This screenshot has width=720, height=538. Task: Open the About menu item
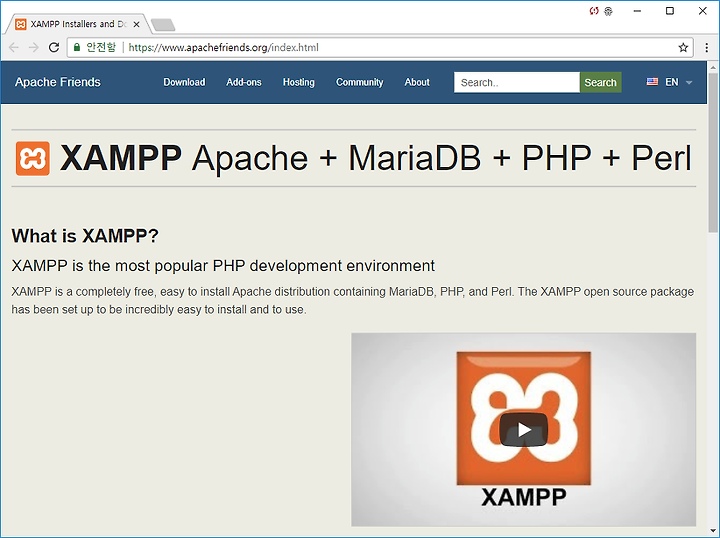tap(417, 82)
